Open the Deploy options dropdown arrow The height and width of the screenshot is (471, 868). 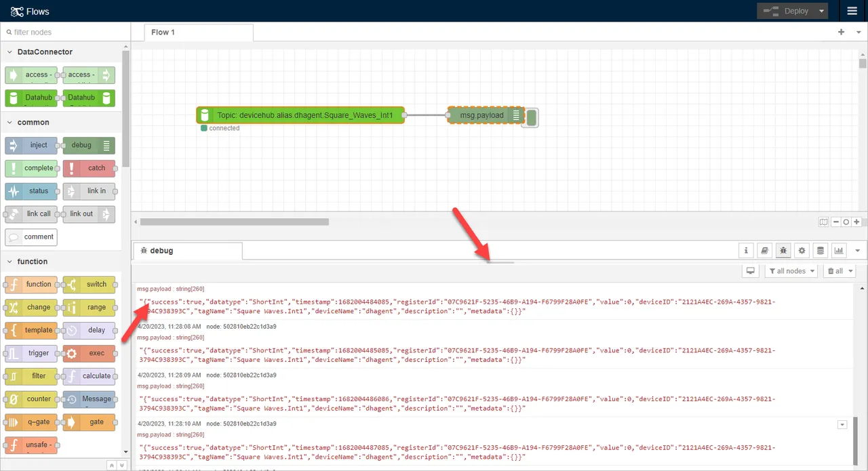pyautogui.click(x=821, y=11)
